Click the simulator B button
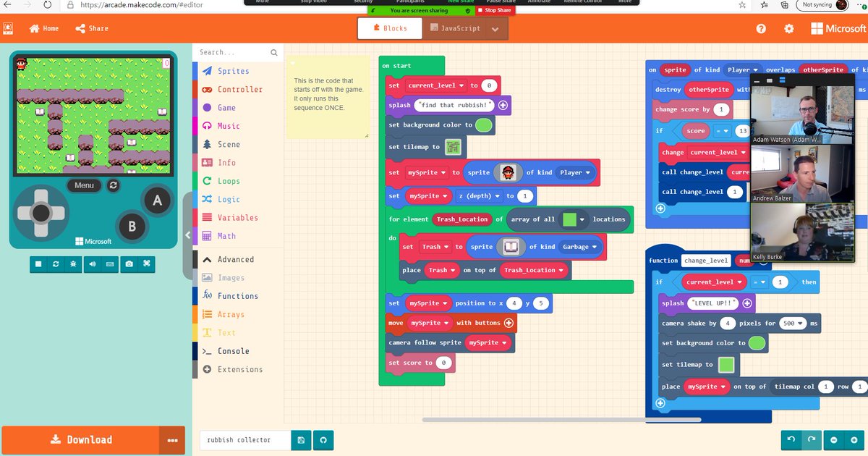868x456 pixels. click(132, 226)
